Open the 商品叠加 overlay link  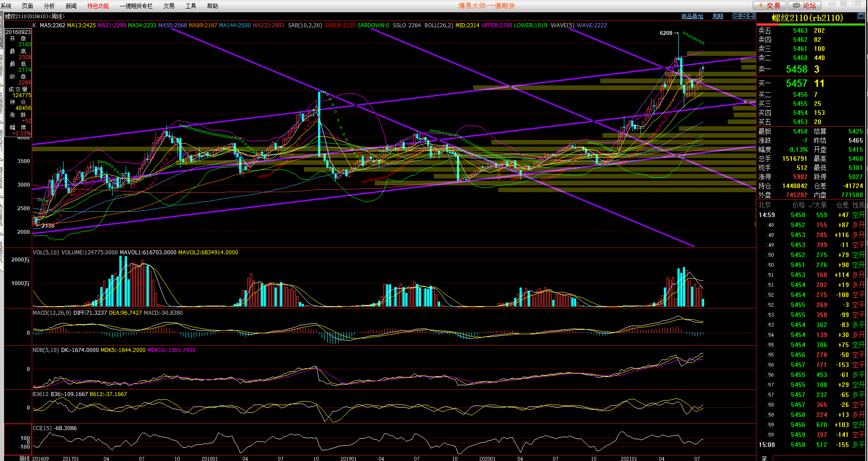(x=692, y=16)
